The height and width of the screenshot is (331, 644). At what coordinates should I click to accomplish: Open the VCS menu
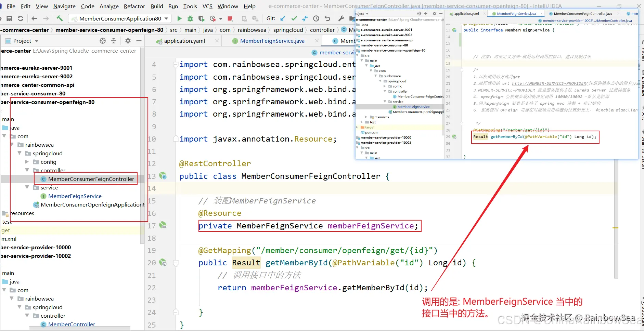(207, 6)
